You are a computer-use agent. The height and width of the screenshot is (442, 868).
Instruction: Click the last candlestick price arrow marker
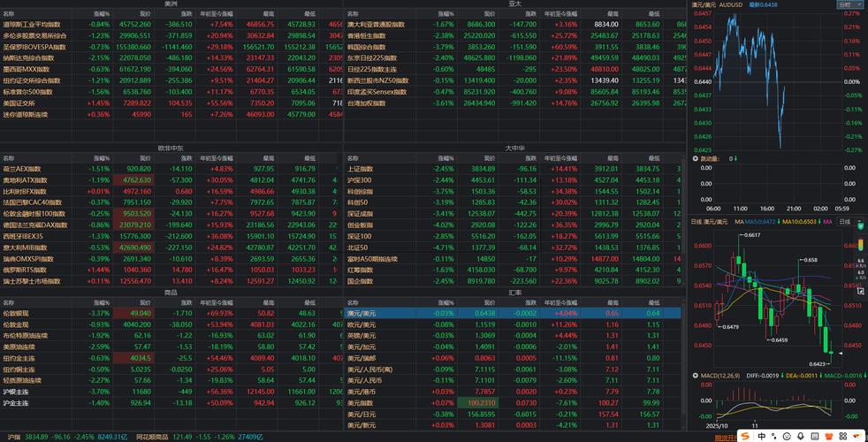click(x=841, y=354)
